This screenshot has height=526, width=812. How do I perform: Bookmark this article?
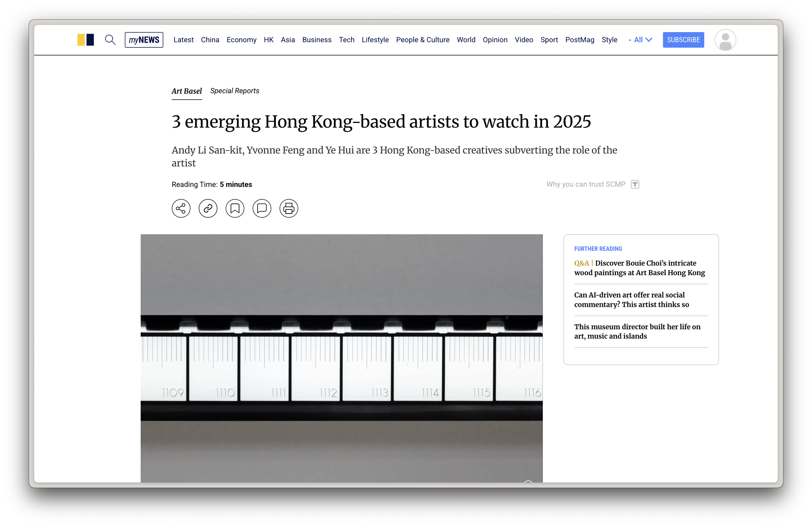(x=235, y=208)
